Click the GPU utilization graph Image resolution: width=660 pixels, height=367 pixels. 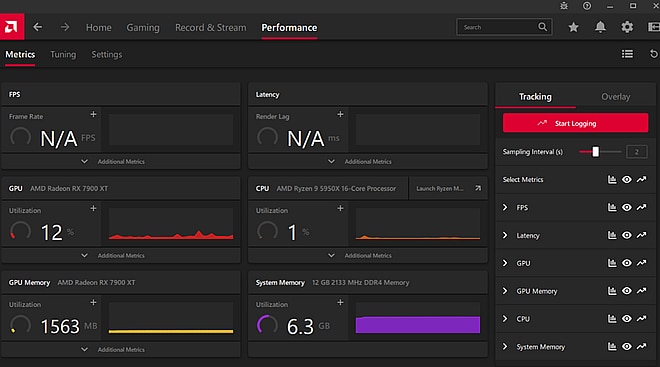coord(170,223)
